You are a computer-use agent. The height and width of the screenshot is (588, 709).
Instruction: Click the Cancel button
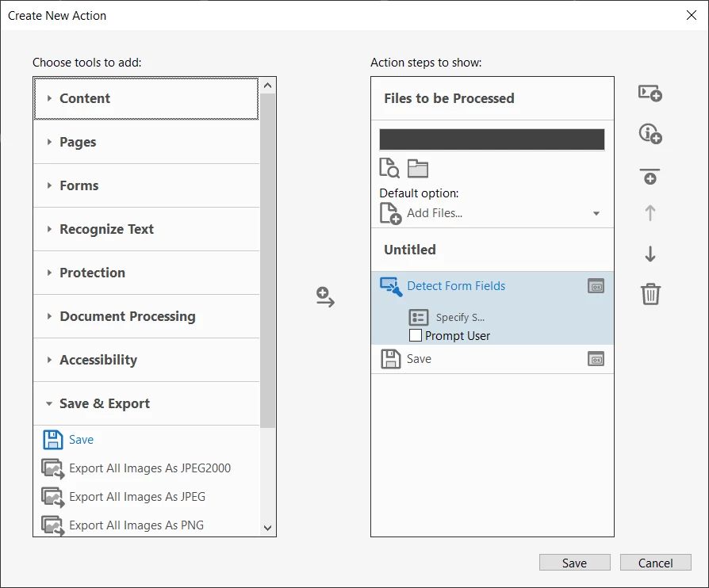(655, 563)
